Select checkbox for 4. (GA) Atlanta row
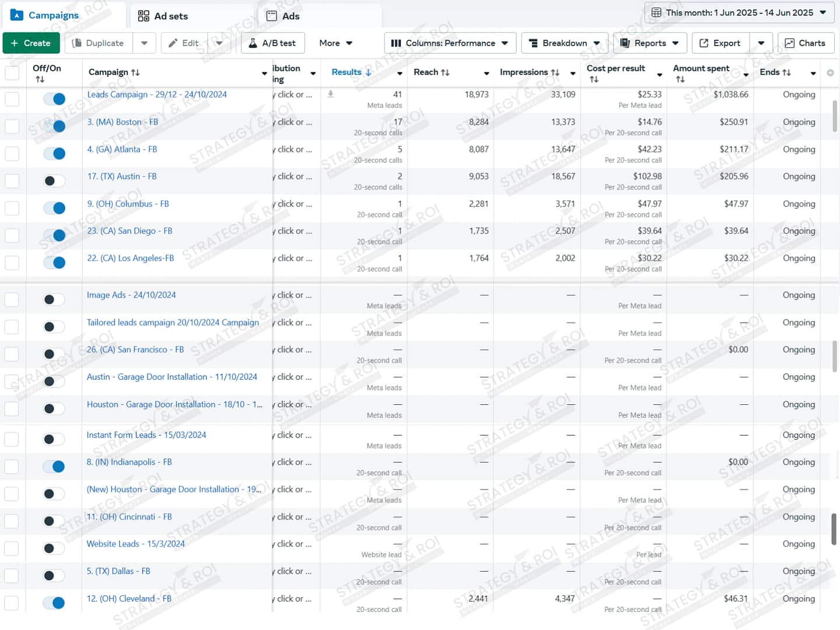Viewport: 840px width, 630px height. coord(12,153)
